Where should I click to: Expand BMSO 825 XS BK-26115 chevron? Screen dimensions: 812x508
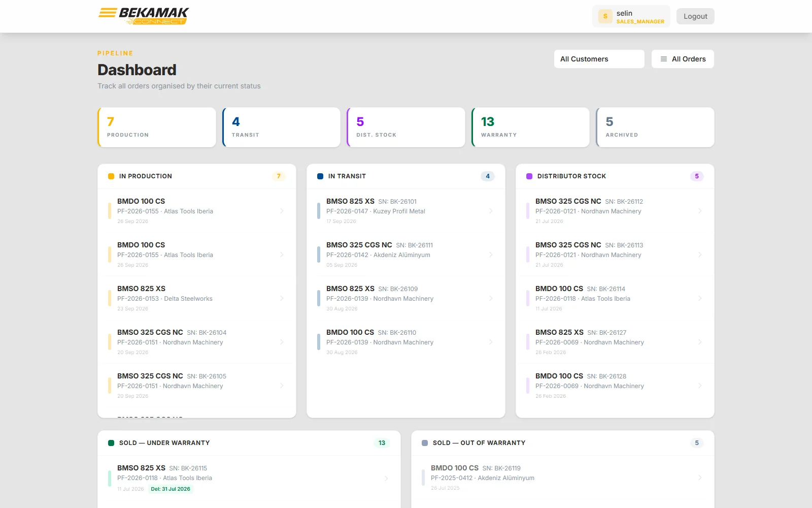(x=386, y=478)
